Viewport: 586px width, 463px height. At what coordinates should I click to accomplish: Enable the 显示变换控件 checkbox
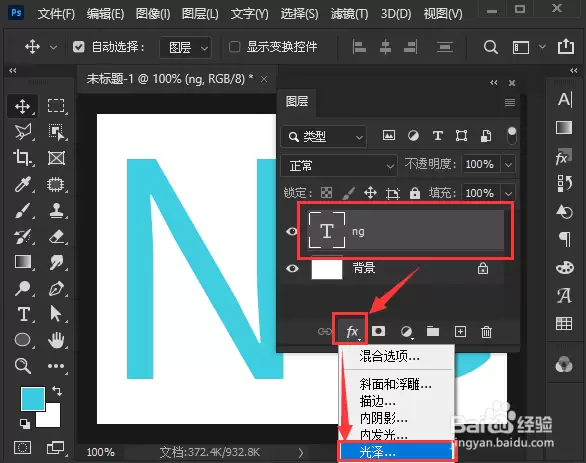point(234,47)
